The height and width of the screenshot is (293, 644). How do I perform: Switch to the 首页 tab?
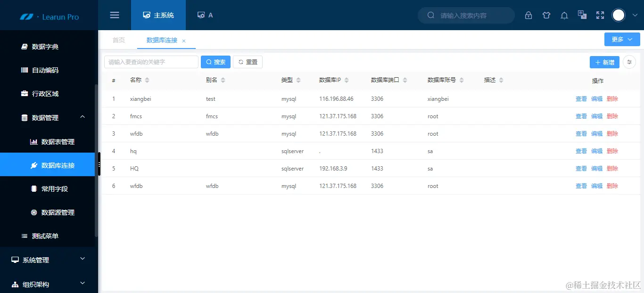(118, 40)
